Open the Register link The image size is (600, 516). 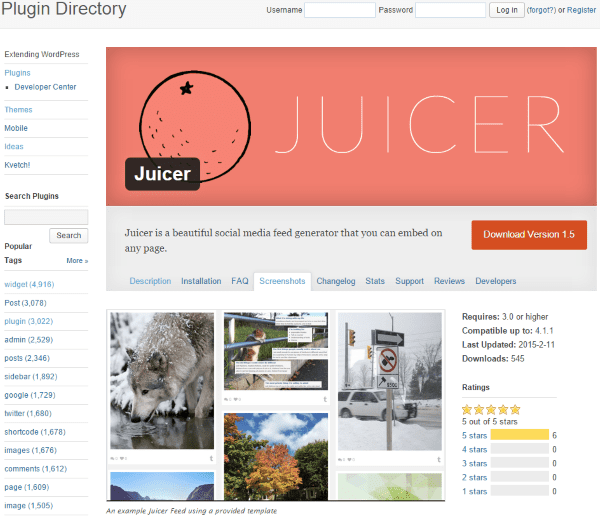tap(581, 10)
